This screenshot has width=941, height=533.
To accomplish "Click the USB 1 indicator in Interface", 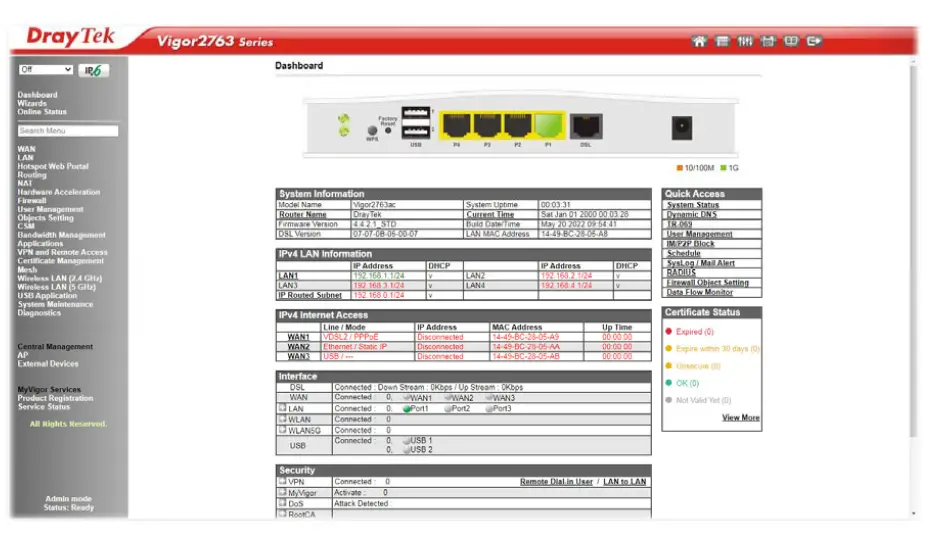I will click(x=407, y=441).
